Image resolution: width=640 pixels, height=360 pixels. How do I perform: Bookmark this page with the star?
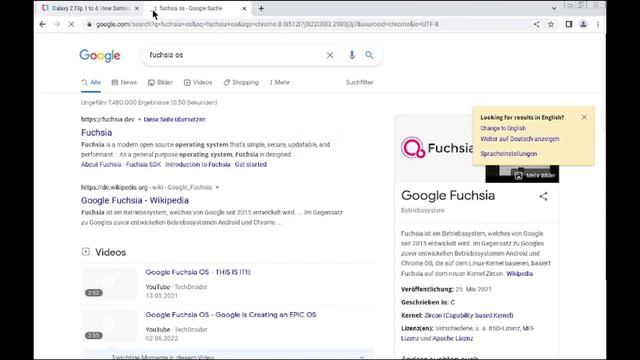tap(551, 24)
